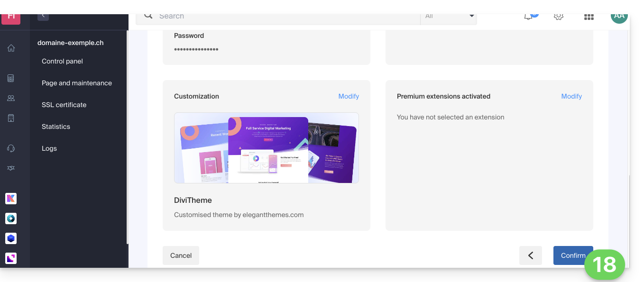Open the apps grid icon
The image size is (644, 282).
pyautogui.click(x=589, y=17)
